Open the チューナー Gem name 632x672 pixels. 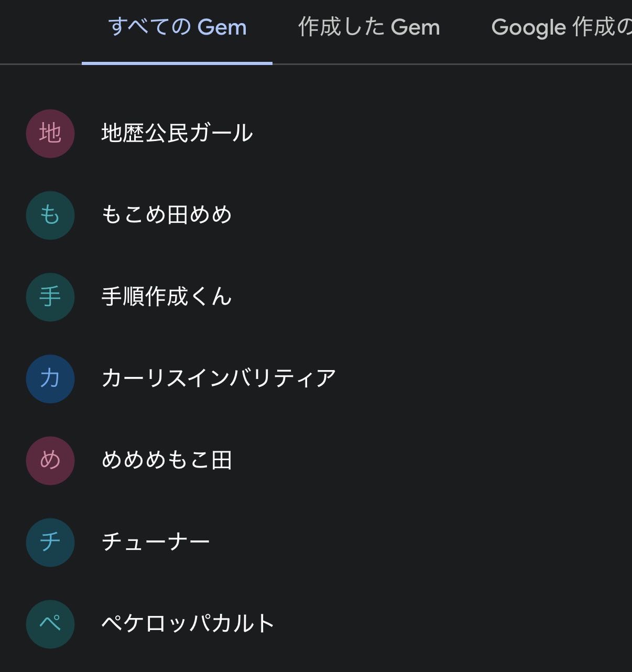point(156,542)
